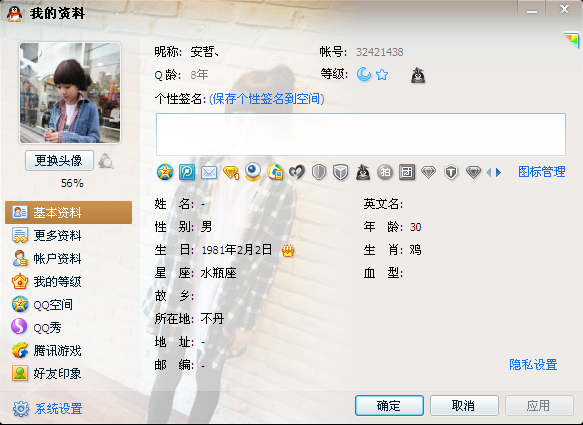Click the gray round 拍 (Paipai) icon
The image size is (583, 425).
385,173
